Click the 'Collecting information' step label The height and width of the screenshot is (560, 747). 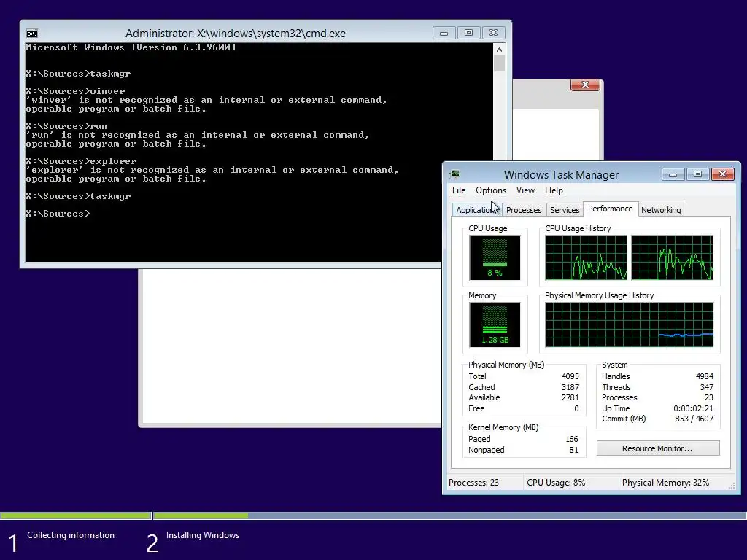tap(71, 535)
